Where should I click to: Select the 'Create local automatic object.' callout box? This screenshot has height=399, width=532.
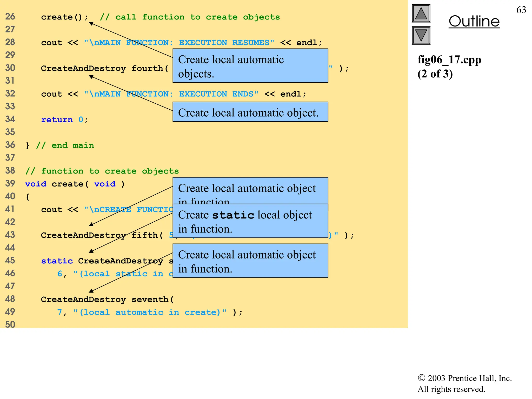point(250,112)
